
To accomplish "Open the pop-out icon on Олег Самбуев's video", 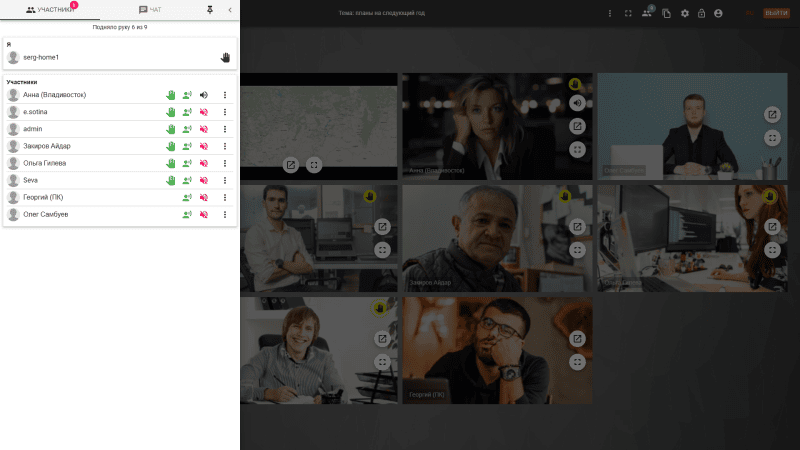I will [x=772, y=114].
